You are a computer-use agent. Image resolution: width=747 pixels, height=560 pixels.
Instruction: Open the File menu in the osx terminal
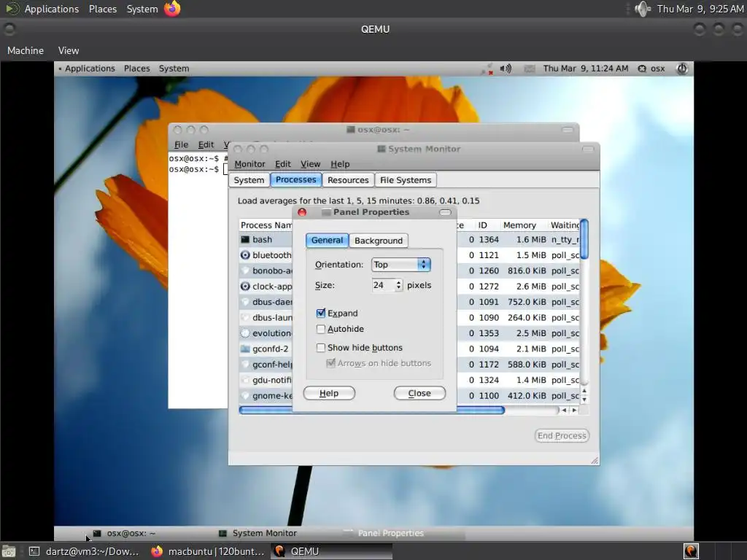click(181, 145)
